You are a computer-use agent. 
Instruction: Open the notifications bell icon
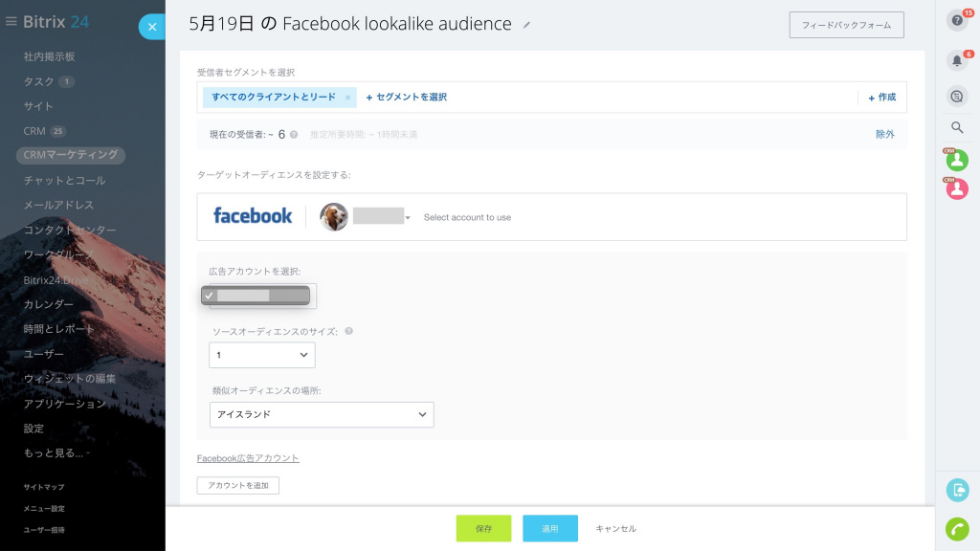957,60
